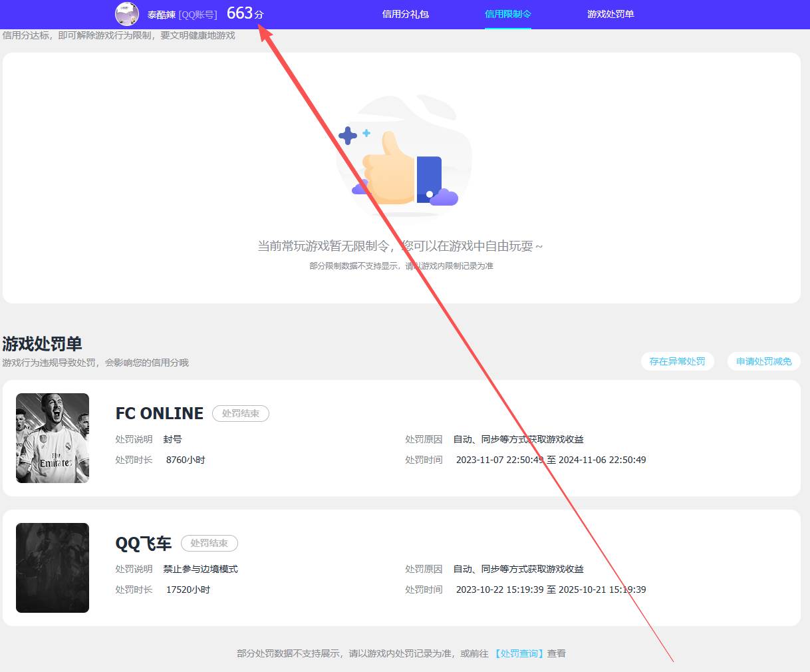
Task: Open the FC ONLINE game thumbnail
Action: 53,438
